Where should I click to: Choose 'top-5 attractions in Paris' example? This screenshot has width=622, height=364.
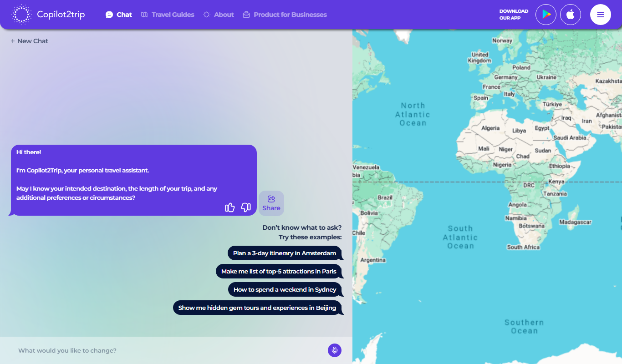pos(279,271)
